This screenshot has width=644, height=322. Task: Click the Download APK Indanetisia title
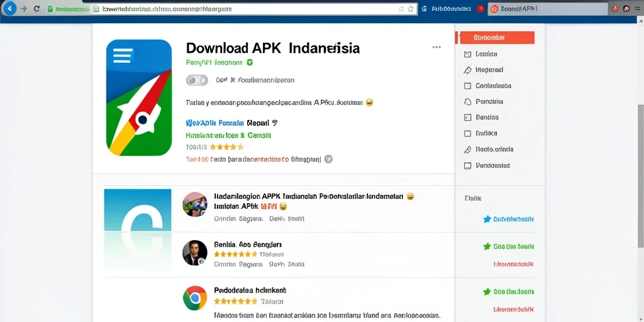(x=273, y=48)
